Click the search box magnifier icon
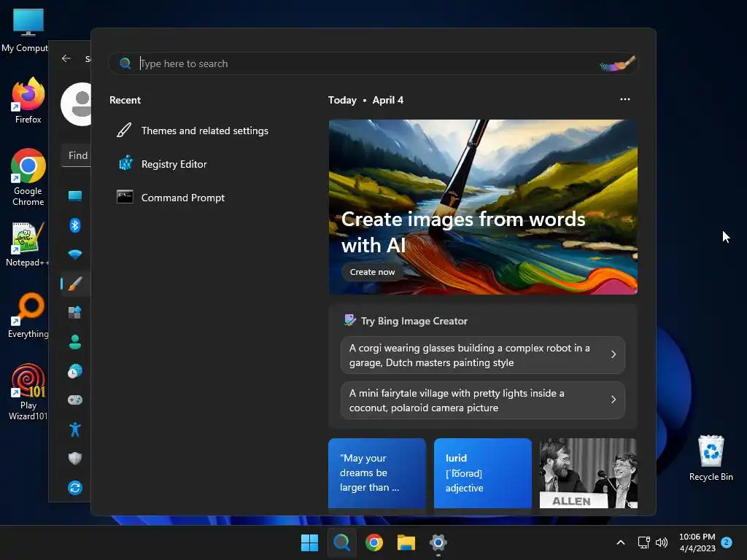747x560 pixels. tap(125, 63)
